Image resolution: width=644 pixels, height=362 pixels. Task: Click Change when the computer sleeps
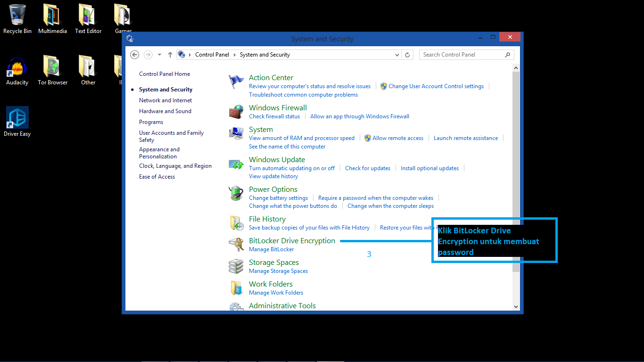click(390, 206)
